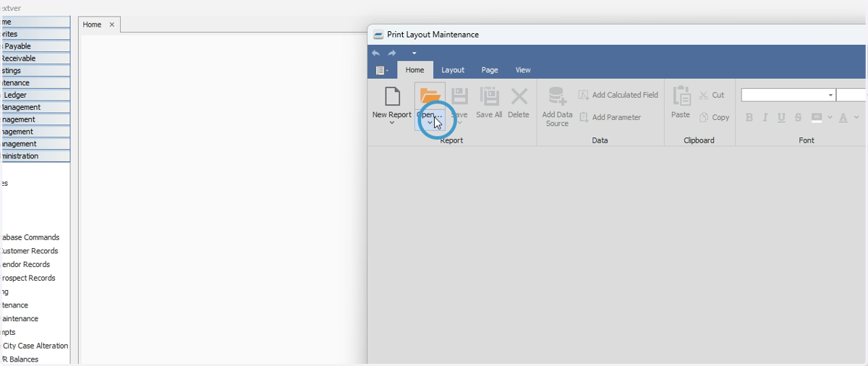Switch to the Layout ribbon tab
This screenshot has width=868, height=366.
453,70
